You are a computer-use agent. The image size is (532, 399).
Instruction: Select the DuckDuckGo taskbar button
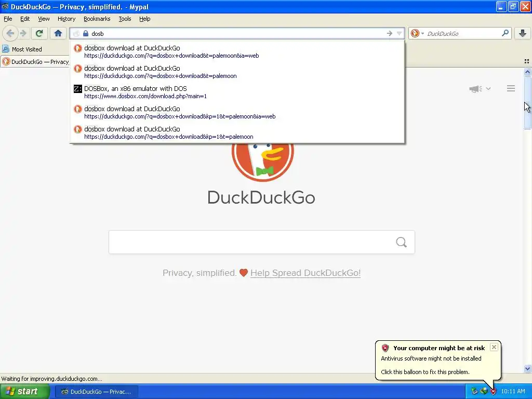pos(96,392)
